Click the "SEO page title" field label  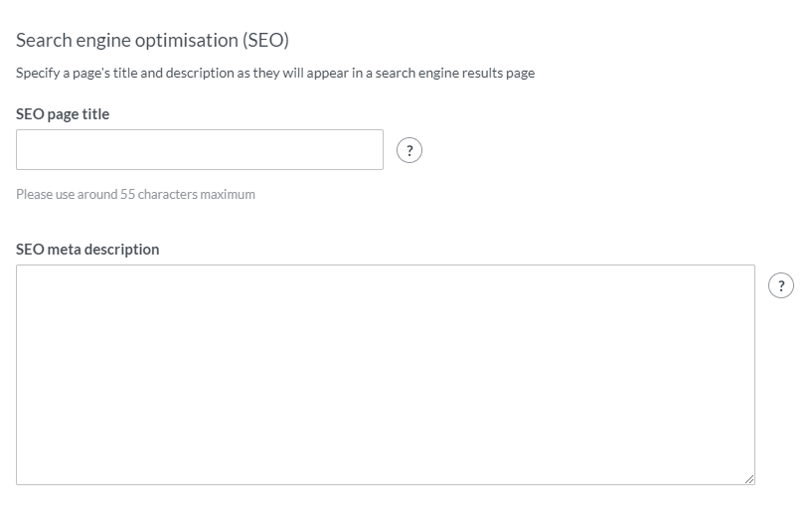tap(63, 114)
